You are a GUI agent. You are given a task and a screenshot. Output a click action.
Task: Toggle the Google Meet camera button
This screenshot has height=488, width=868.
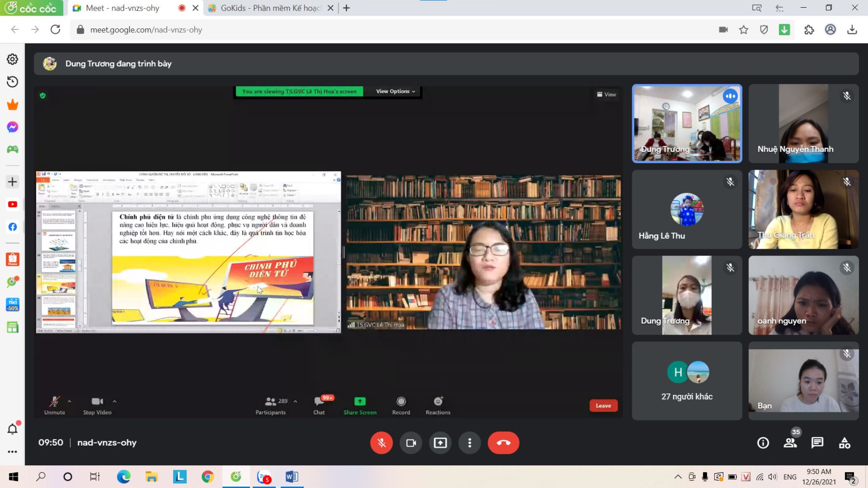point(411,443)
